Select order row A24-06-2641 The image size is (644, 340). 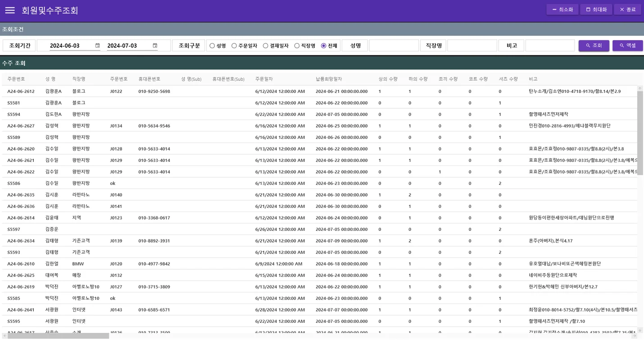tap(319, 310)
